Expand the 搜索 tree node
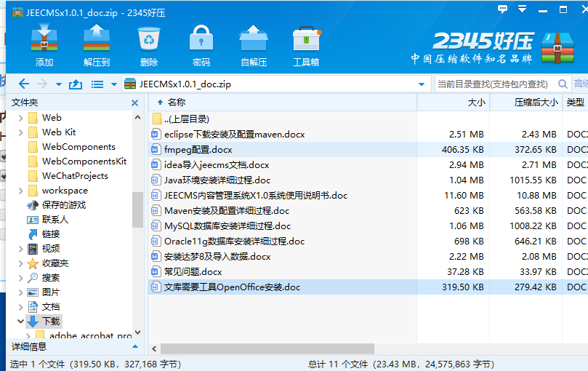Image resolution: width=588 pixels, height=371 pixels. coord(21,278)
